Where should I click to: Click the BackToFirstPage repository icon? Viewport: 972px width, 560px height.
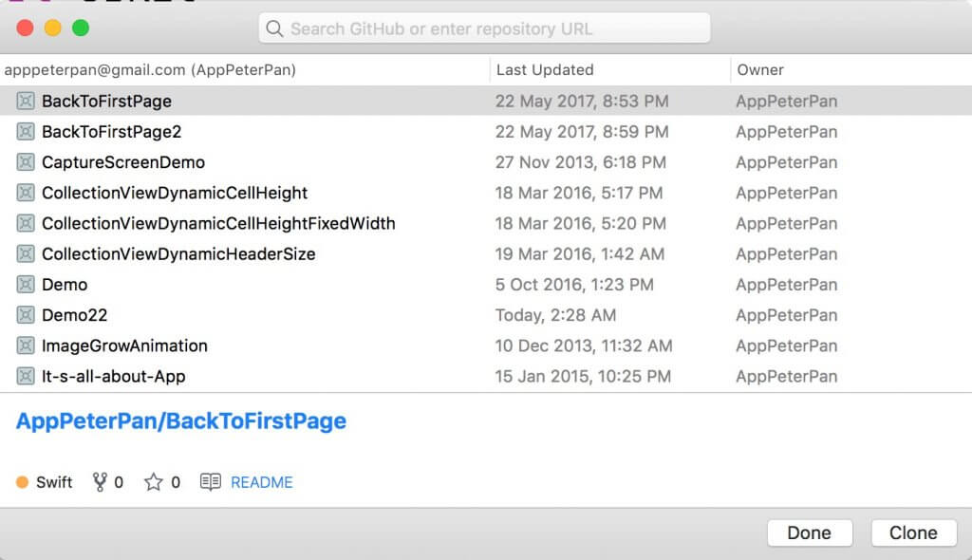pyautogui.click(x=26, y=101)
